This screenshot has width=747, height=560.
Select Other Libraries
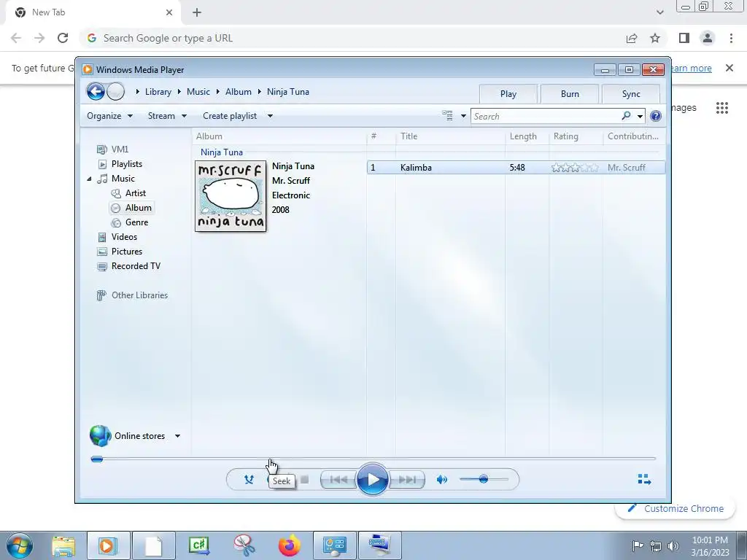(139, 295)
